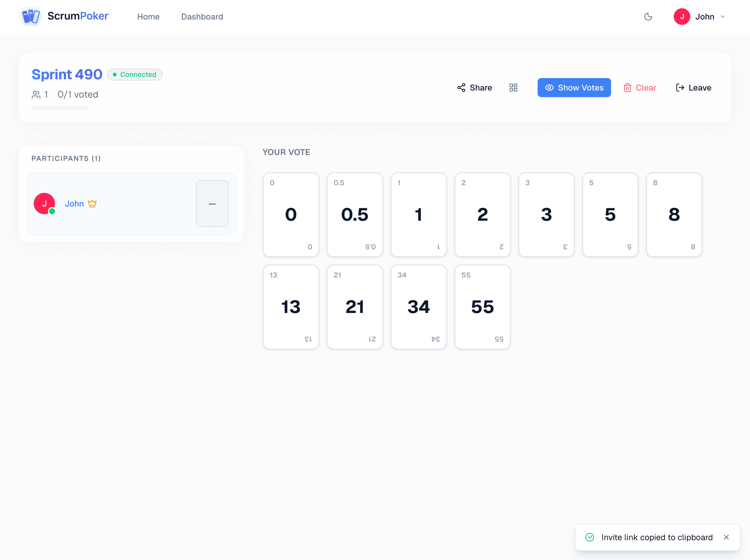
Task: Toggle dark mode with moon icon
Action: (x=648, y=17)
